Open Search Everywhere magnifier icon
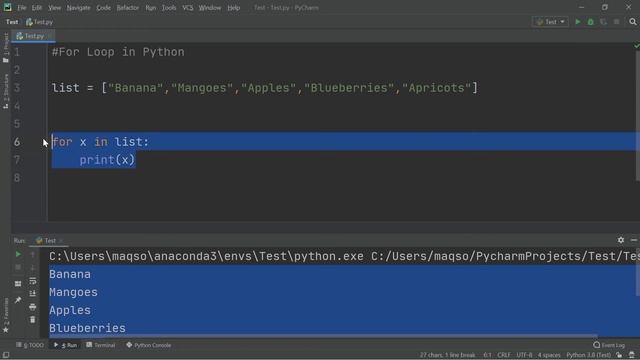The height and width of the screenshot is (360, 640). (x=633, y=22)
